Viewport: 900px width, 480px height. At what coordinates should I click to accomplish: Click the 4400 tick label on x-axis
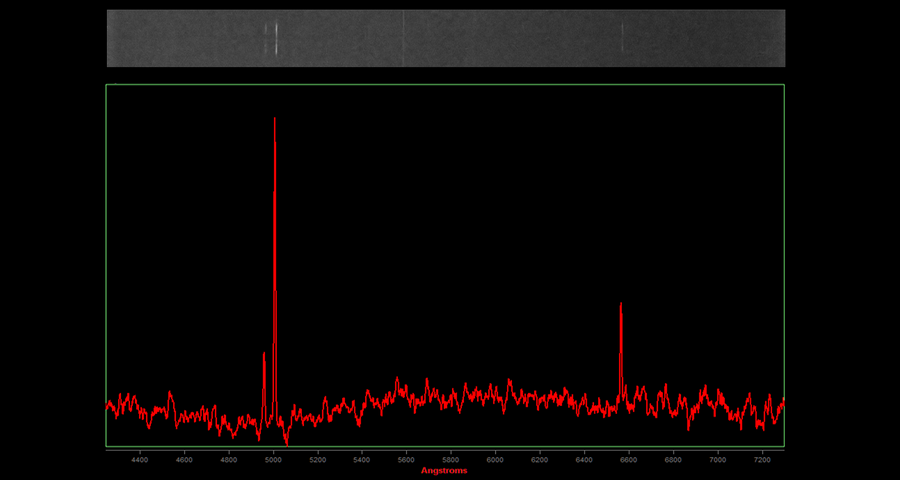click(140, 459)
